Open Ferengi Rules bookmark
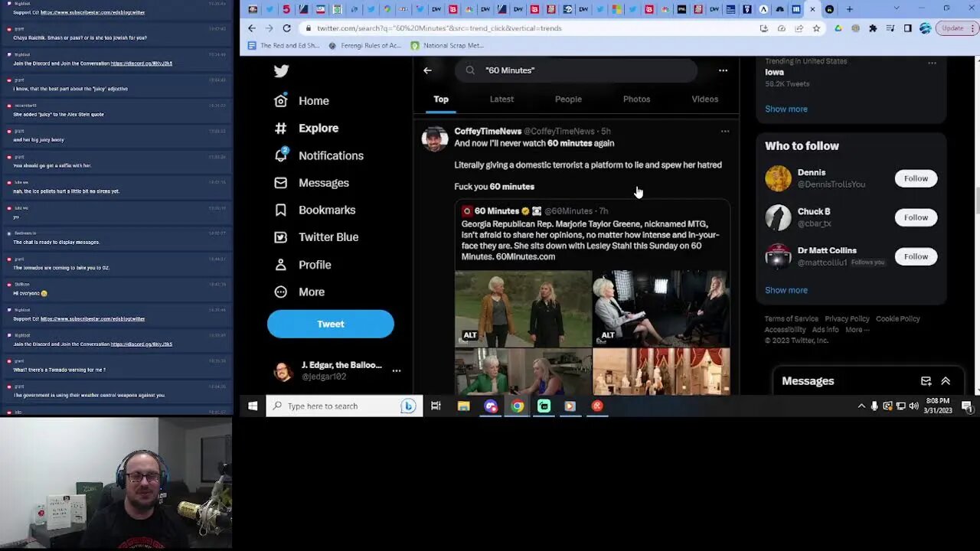The width and height of the screenshot is (980, 551). click(364, 46)
